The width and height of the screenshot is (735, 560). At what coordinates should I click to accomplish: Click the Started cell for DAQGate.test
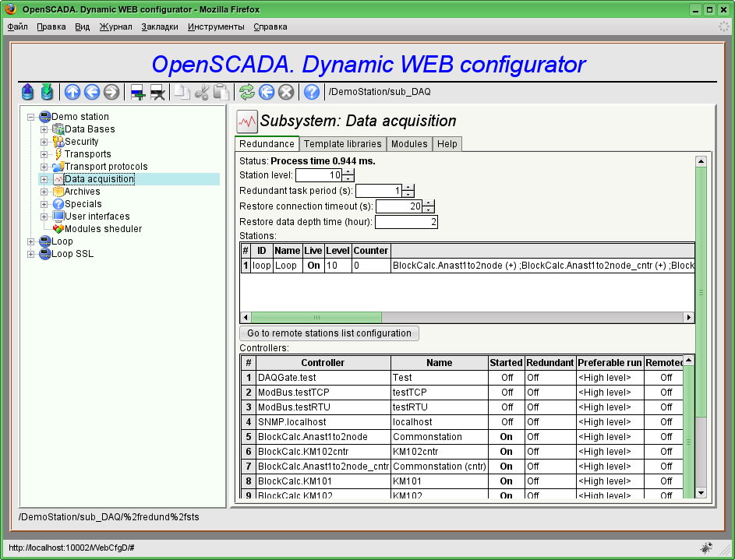(507, 378)
